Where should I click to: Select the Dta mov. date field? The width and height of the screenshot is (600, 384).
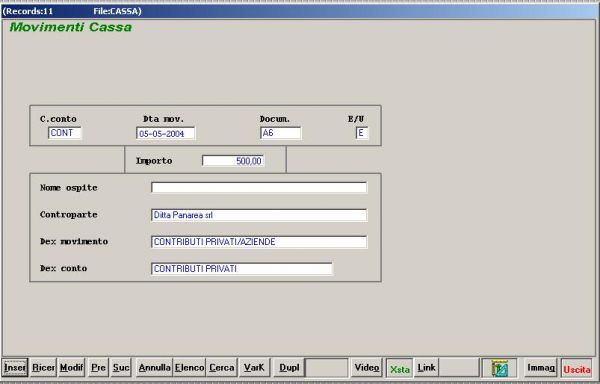pyautogui.click(x=165, y=133)
